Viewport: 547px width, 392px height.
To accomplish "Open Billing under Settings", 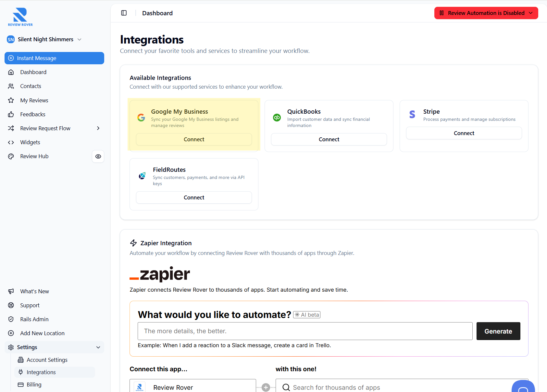I will (34, 385).
